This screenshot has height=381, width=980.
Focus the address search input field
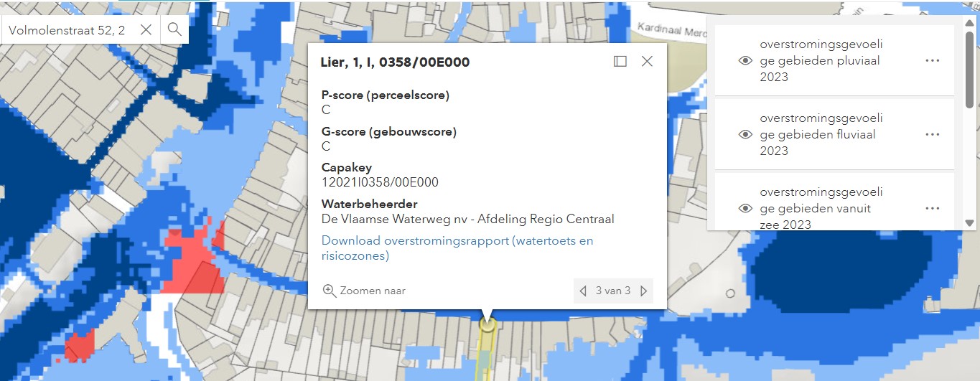(x=67, y=29)
